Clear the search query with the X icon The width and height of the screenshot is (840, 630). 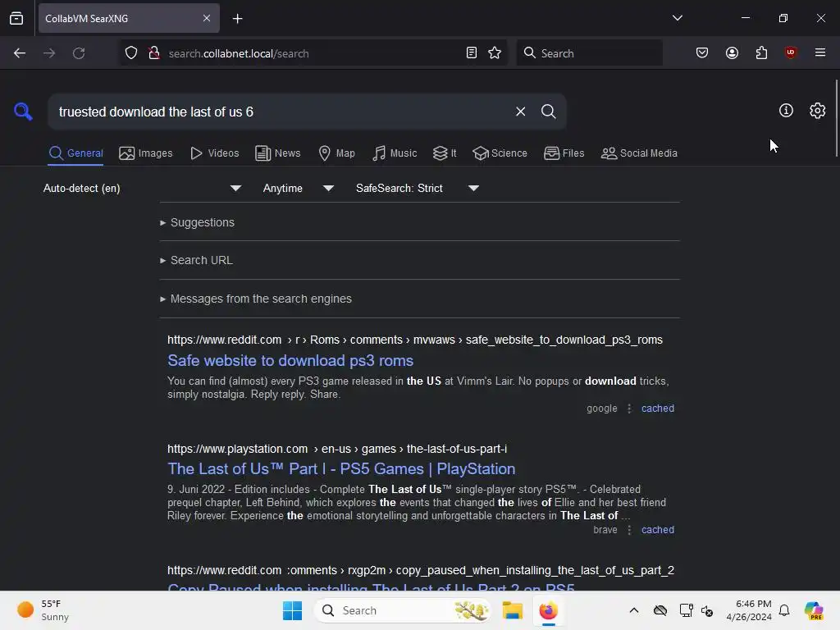point(520,112)
